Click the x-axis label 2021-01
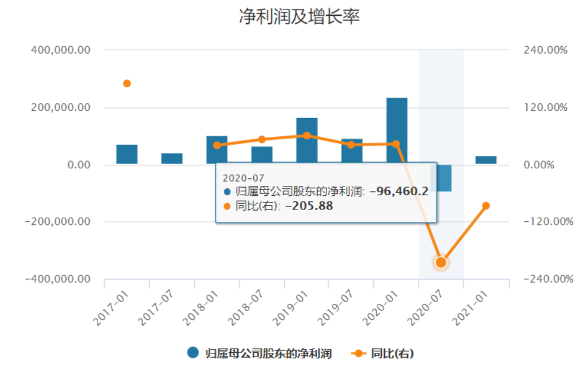This screenshot has width=588, height=370. coord(471,308)
